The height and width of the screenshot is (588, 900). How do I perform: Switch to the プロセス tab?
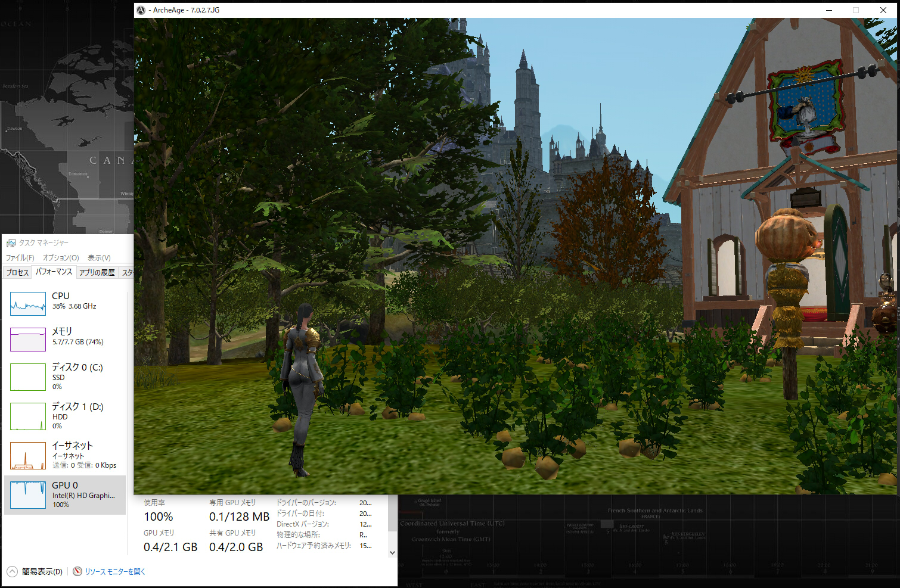[17, 272]
